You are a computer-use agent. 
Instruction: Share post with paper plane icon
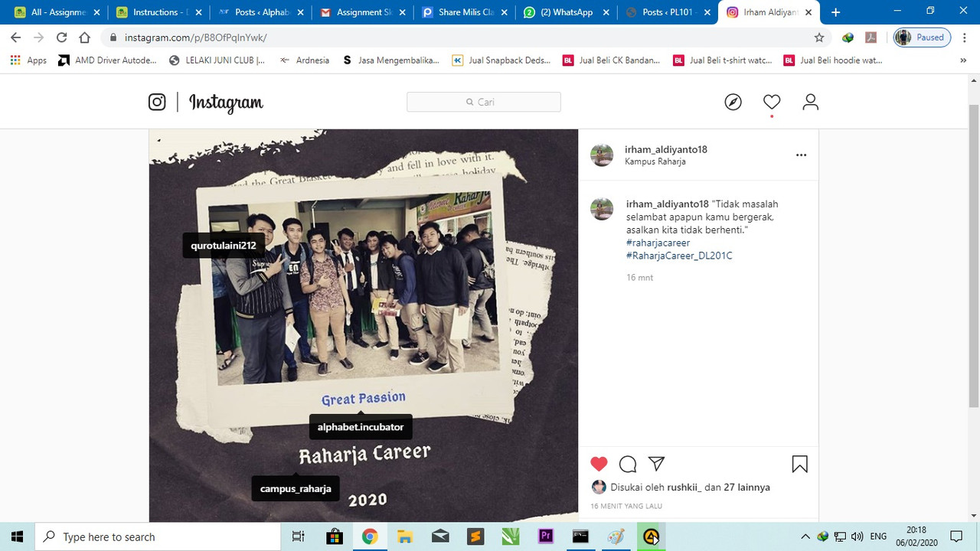click(656, 464)
